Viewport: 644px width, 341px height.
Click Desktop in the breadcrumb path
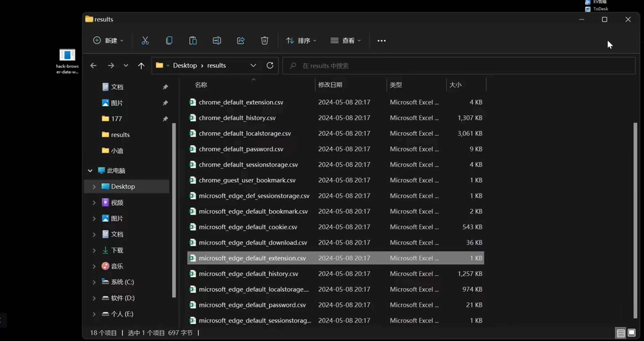pos(185,65)
